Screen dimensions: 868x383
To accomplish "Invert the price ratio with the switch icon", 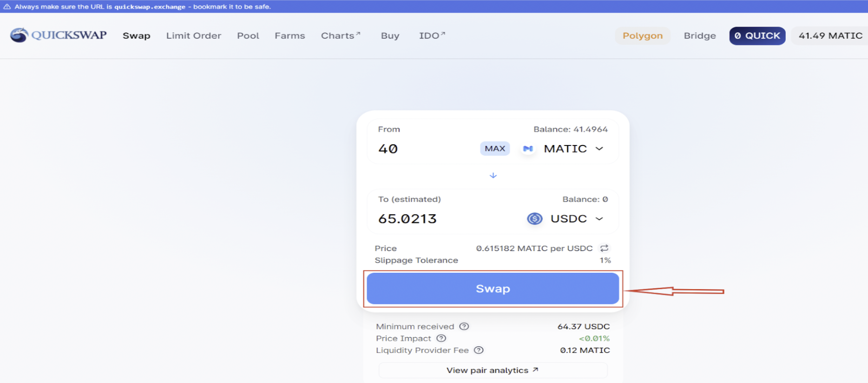I will coord(604,248).
